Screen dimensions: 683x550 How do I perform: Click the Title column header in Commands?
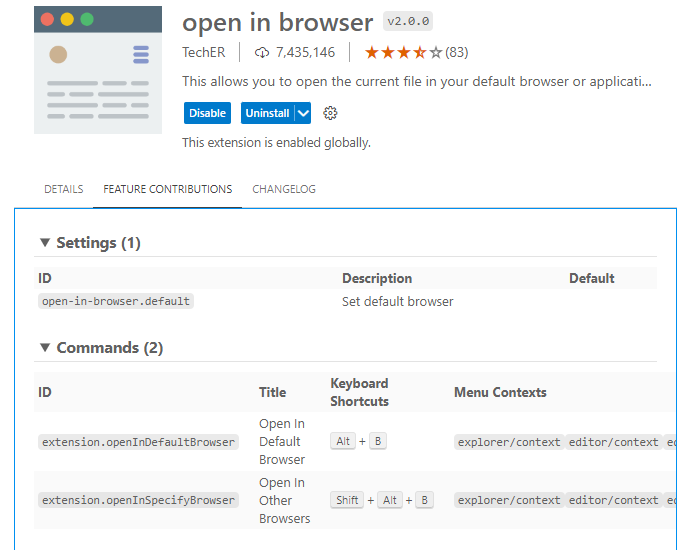click(x=273, y=392)
